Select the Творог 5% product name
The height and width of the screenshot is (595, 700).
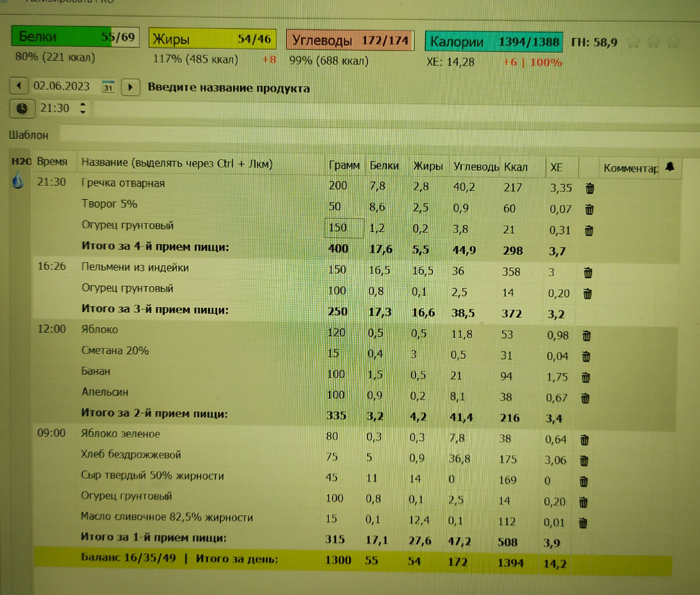pyautogui.click(x=110, y=204)
